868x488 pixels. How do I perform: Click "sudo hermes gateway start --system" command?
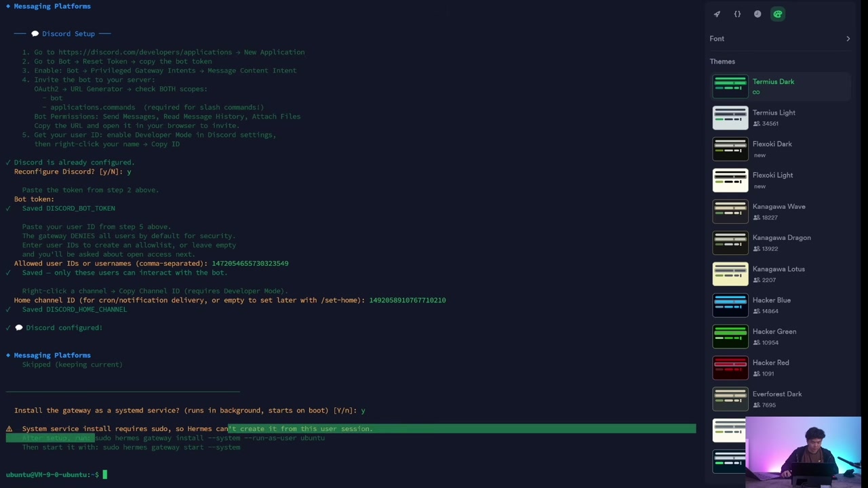click(172, 447)
